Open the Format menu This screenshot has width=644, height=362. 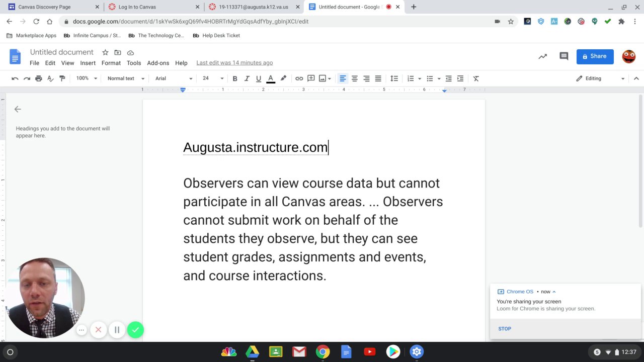(x=111, y=63)
